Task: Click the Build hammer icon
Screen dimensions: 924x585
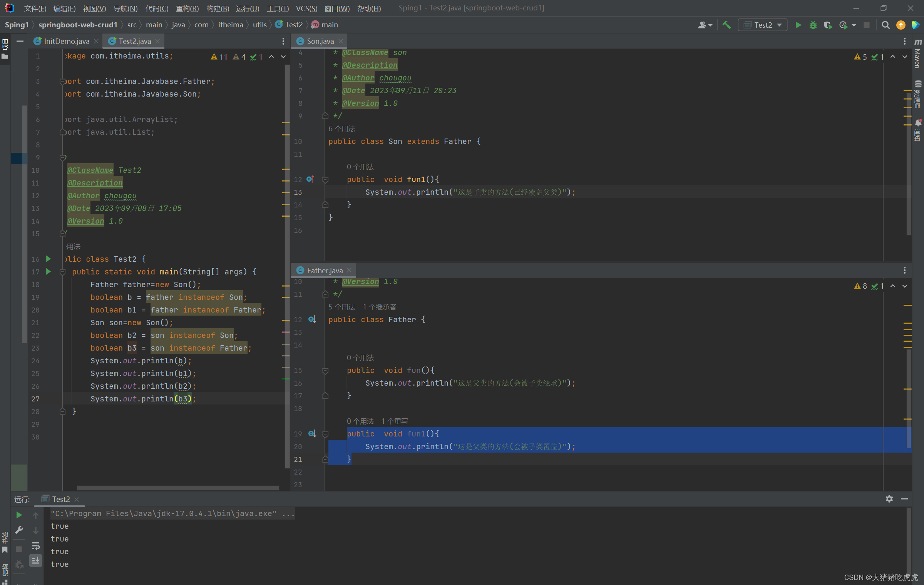Action: (726, 25)
